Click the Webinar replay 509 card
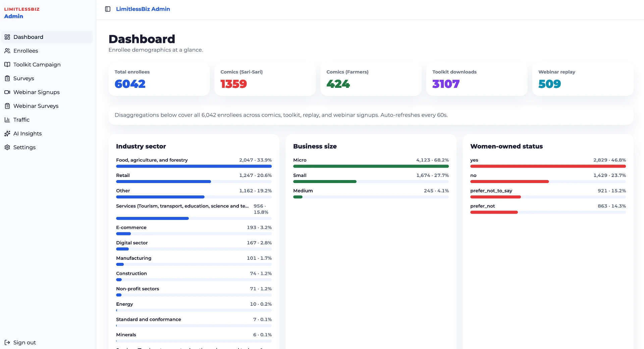Image resolution: width=644 pixels, height=349 pixels. 583,79
